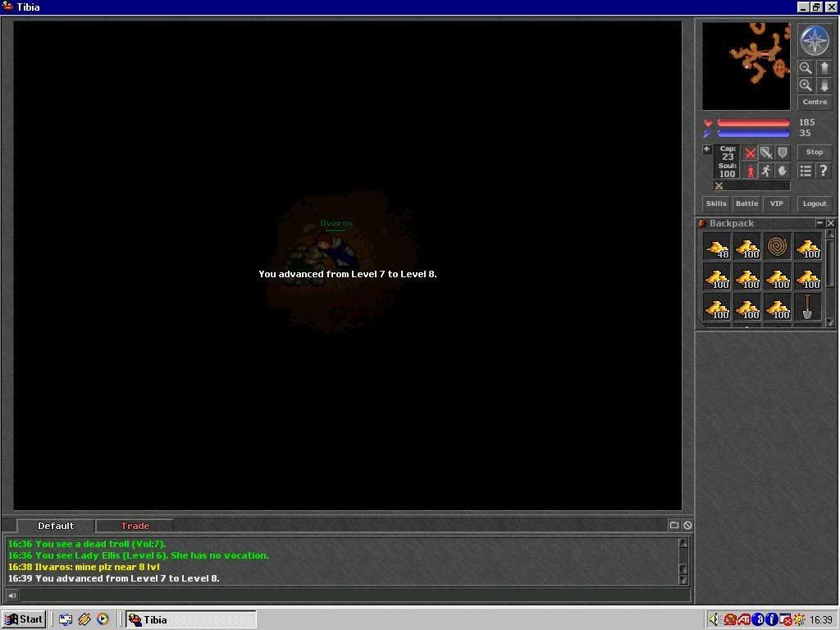840x630 pixels.
Task: Enable defensive shield fight mode
Action: 783,153
